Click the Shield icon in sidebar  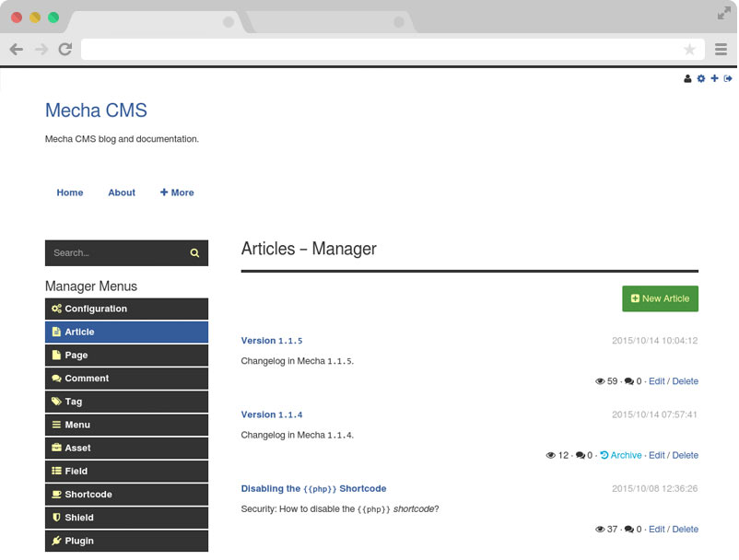click(x=56, y=517)
